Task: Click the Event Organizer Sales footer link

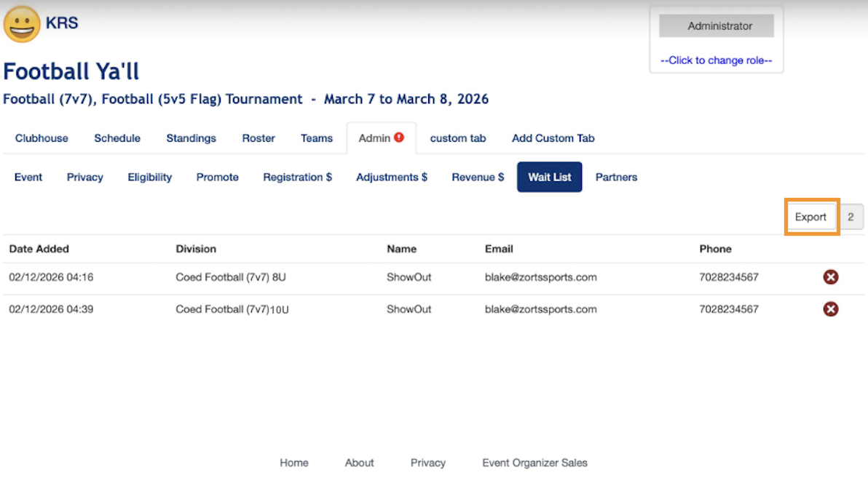Action: pos(534,463)
